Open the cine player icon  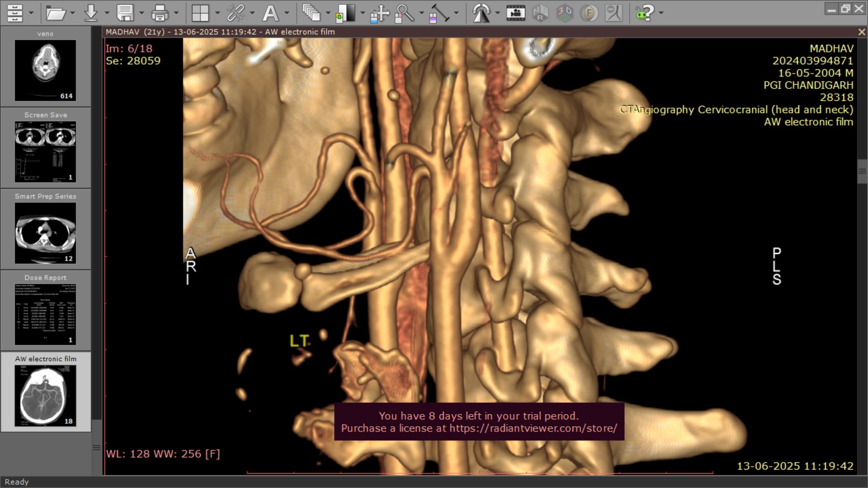pos(516,13)
